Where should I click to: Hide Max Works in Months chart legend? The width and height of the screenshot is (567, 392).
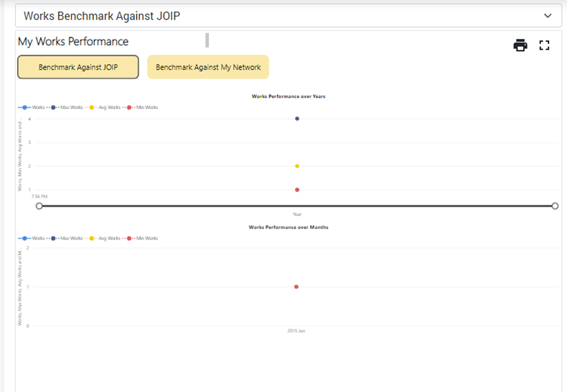(67, 239)
